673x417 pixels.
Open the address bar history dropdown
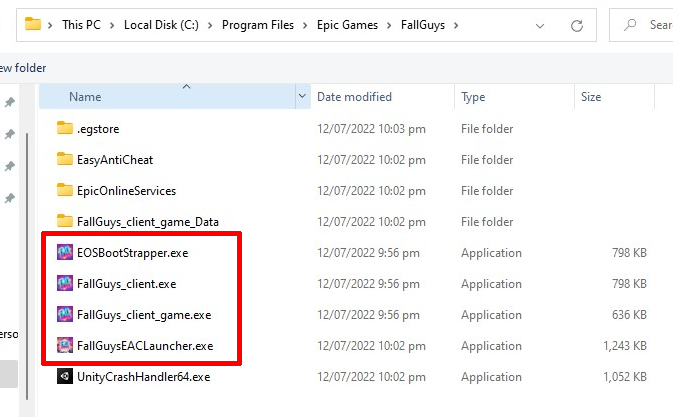point(540,26)
